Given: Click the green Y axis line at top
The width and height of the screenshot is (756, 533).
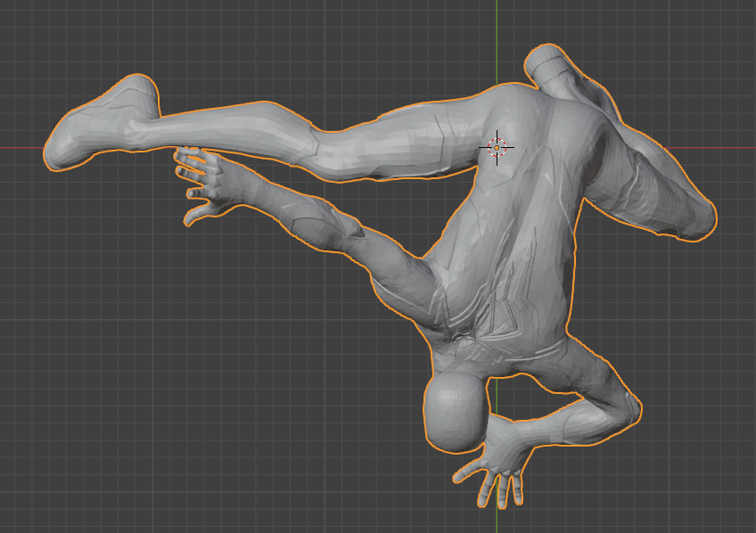Looking at the screenshot, I should (497, 27).
